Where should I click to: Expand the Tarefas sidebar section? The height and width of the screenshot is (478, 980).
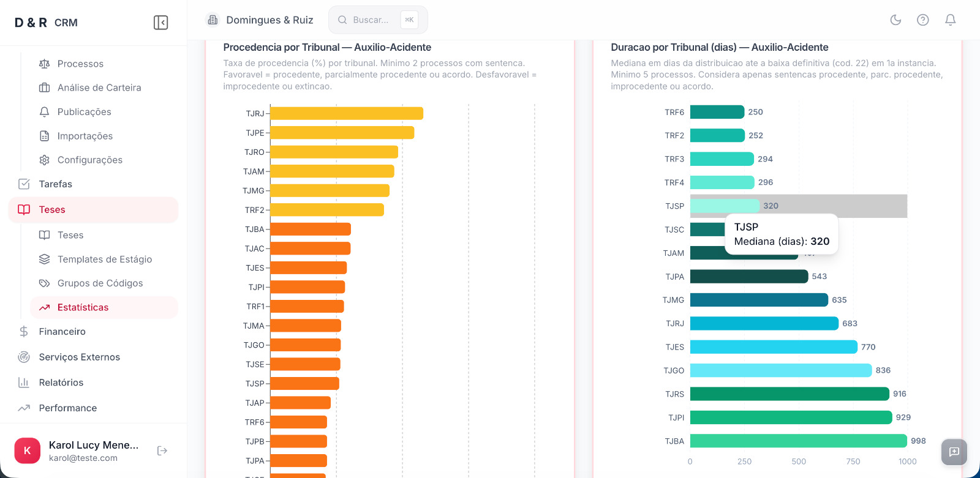(x=55, y=184)
